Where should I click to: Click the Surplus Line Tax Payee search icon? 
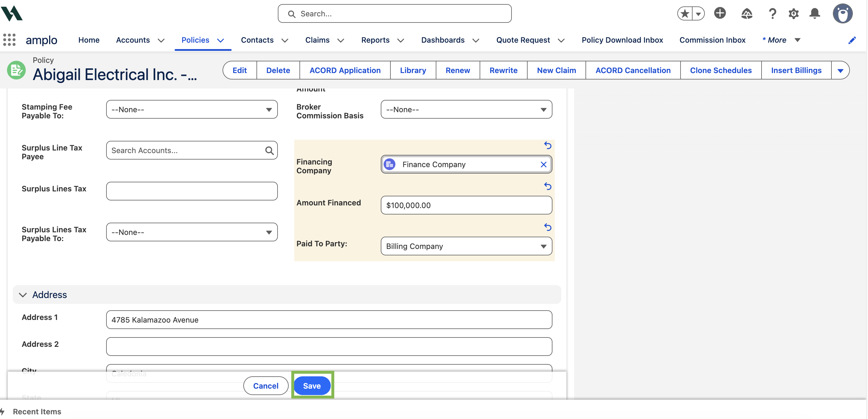(x=269, y=150)
